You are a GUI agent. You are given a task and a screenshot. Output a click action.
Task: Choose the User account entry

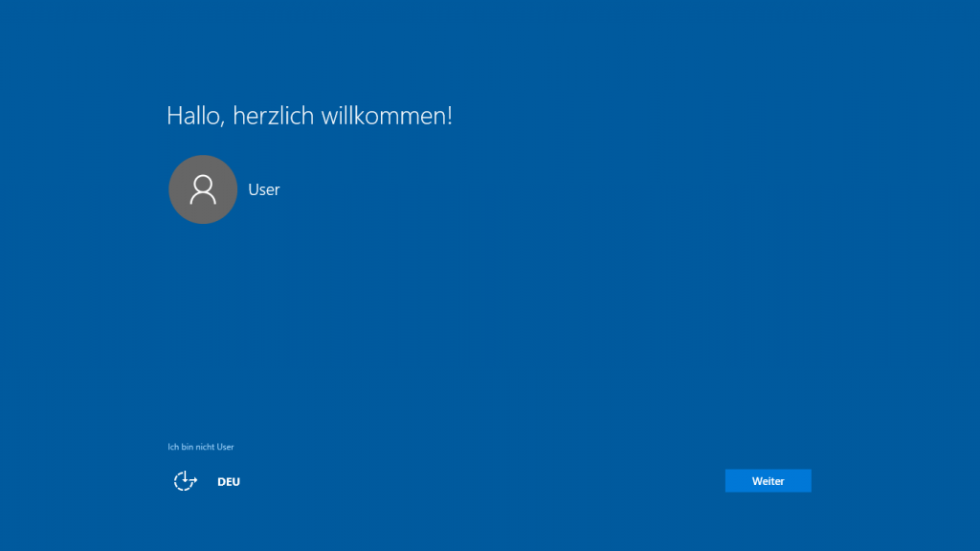(x=264, y=189)
